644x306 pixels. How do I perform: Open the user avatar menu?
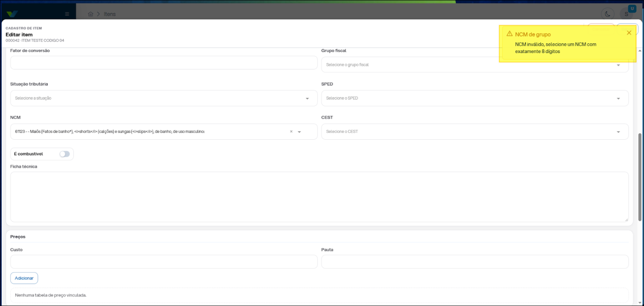626,14
